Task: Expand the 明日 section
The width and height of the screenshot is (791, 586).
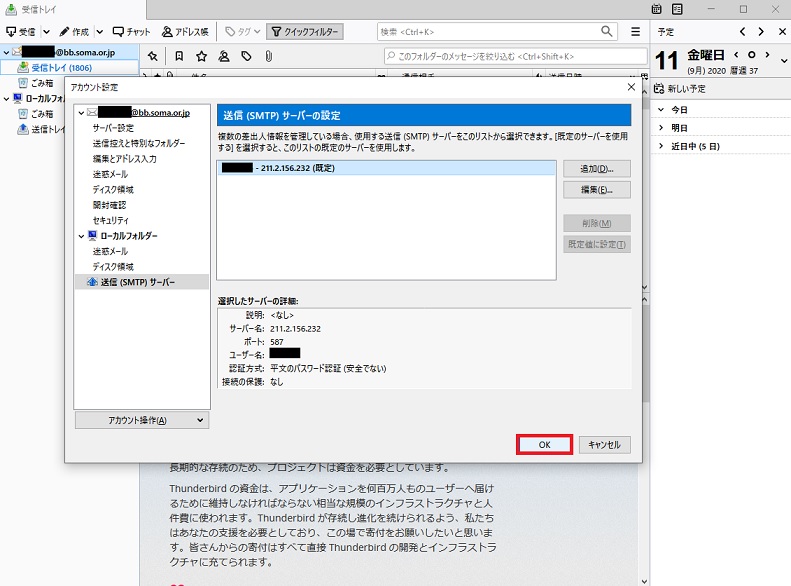Action: click(x=661, y=128)
